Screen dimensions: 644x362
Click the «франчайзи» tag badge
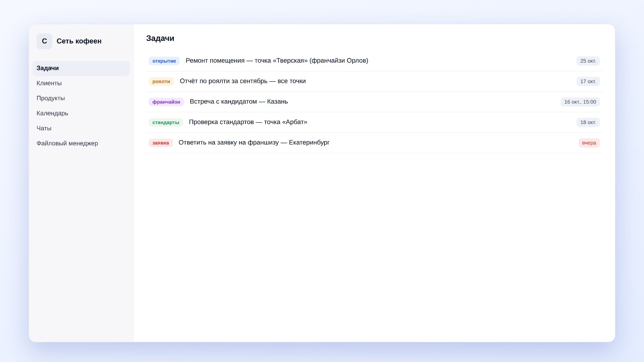(166, 102)
